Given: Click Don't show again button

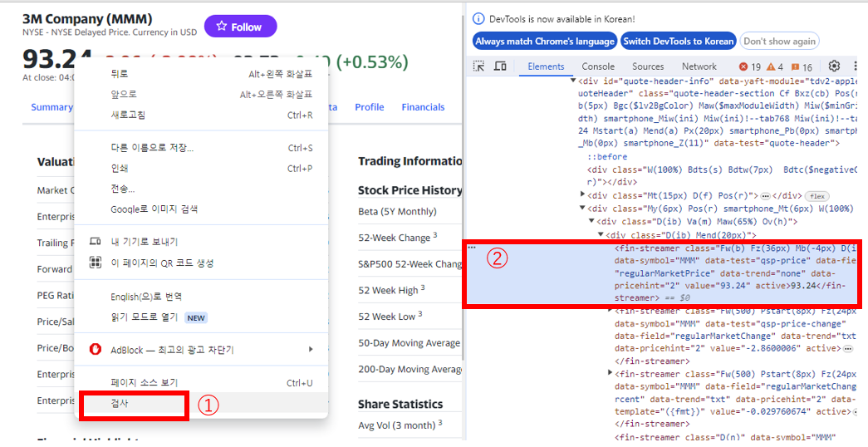Looking at the screenshot, I should click(779, 41).
